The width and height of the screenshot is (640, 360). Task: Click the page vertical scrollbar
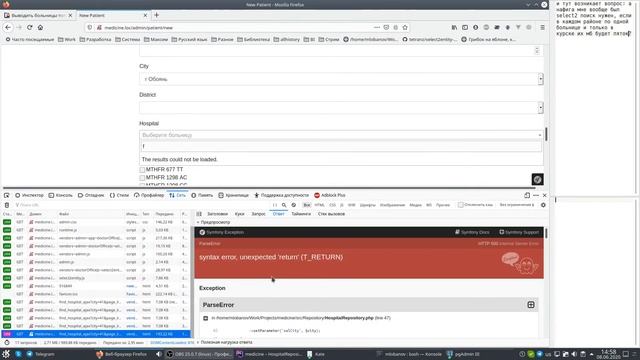[546, 134]
